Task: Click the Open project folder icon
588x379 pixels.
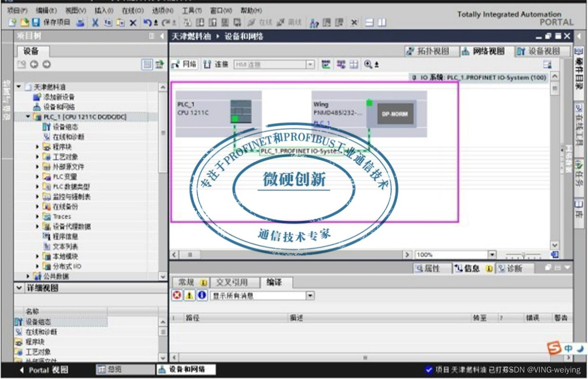Action: [25, 22]
